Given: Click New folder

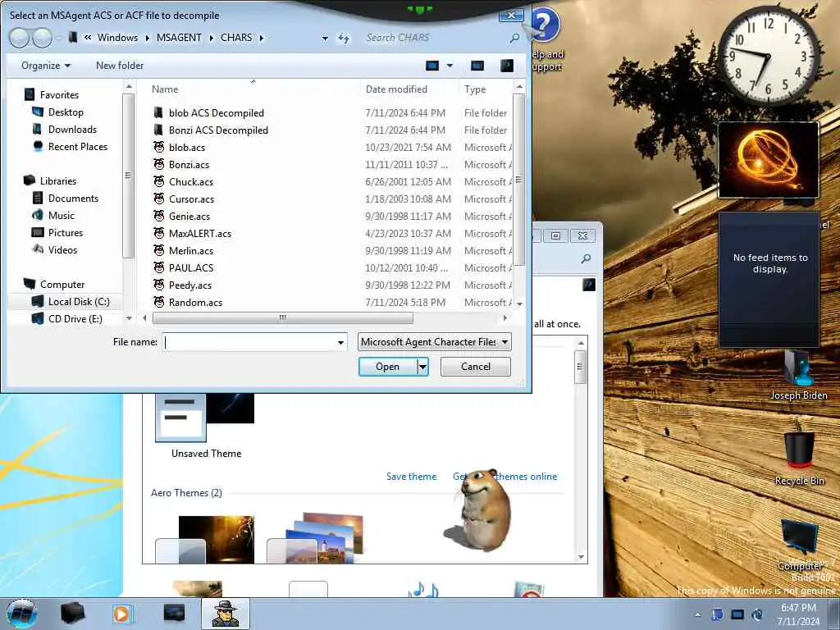Looking at the screenshot, I should pos(120,66).
